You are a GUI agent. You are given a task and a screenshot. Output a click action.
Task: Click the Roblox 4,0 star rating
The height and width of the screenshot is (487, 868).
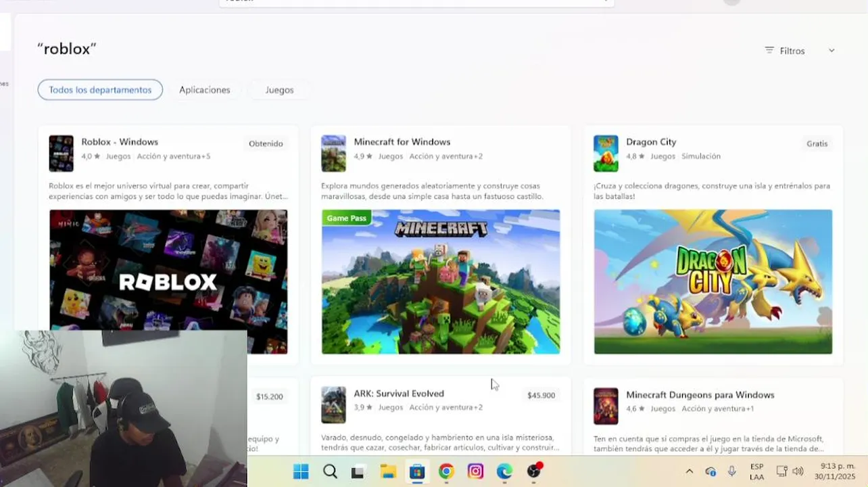91,156
